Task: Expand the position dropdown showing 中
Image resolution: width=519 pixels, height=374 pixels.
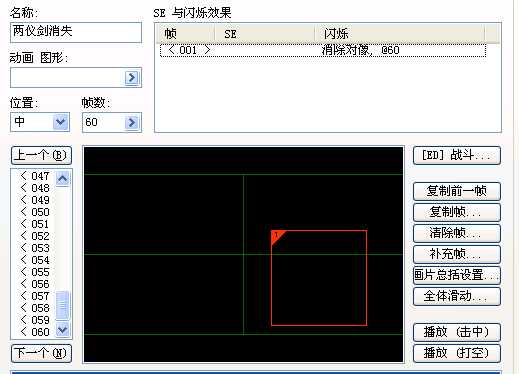Action: tap(60, 122)
